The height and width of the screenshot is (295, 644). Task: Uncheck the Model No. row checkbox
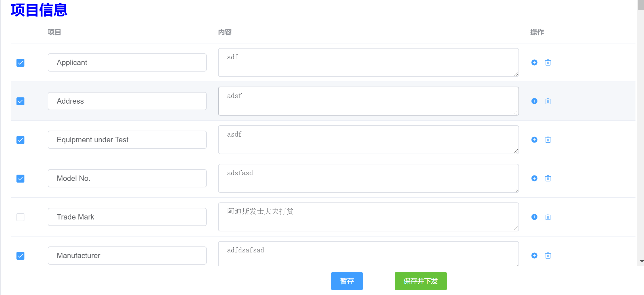click(20, 179)
